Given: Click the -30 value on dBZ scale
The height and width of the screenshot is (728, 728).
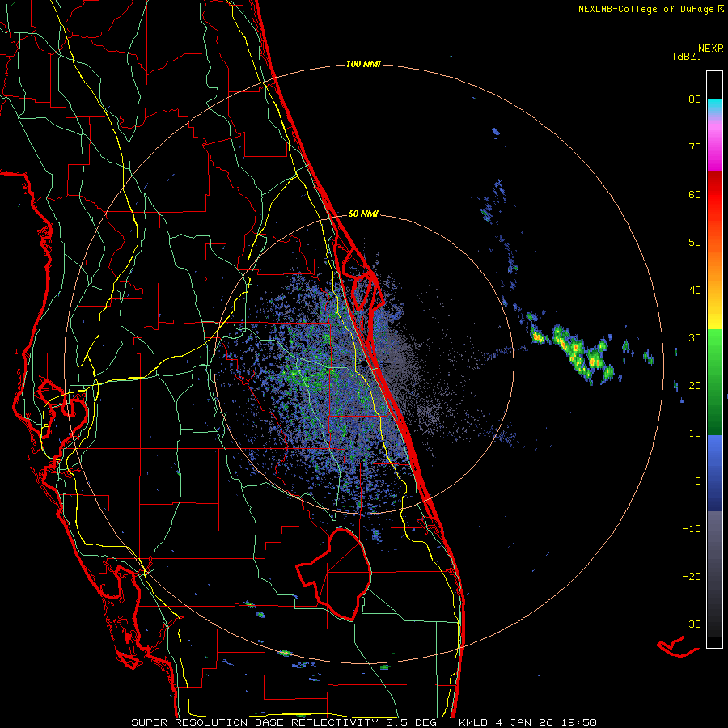Looking at the screenshot, I should [x=692, y=624].
